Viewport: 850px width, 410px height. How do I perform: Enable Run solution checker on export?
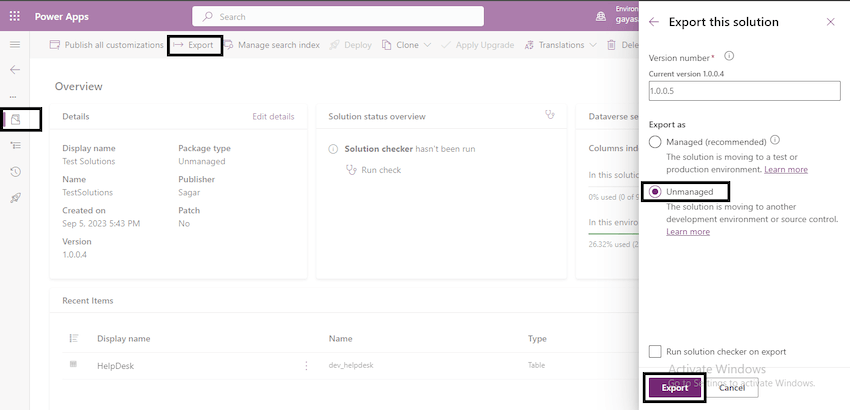pyautogui.click(x=655, y=351)
